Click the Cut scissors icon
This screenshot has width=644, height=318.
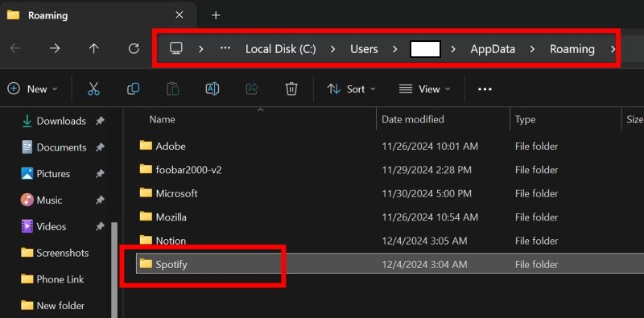(93, 89)
